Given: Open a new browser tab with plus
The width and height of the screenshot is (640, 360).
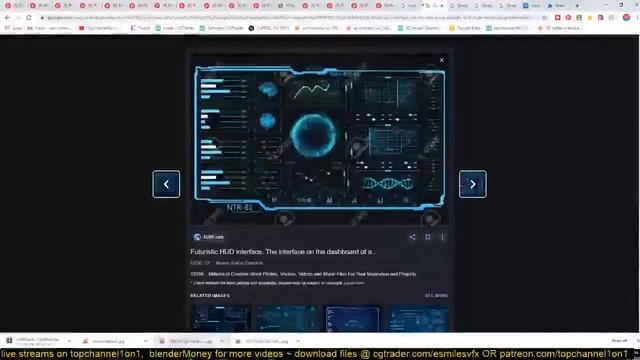Looking at the screenshot, I should pyautogui.click(x=577, y=6).
